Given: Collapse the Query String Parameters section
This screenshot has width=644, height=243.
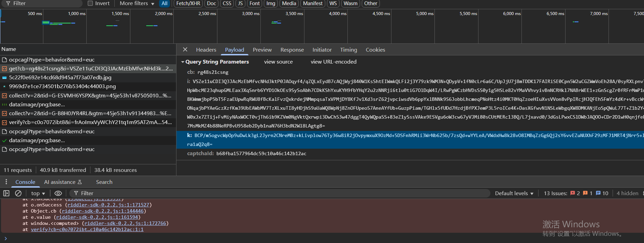Looking at the screenshot, I should point(183,62).
